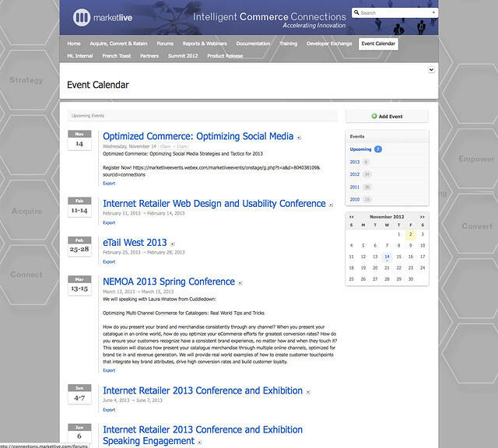This screenshot has width=498, height=448.
Task: Export the June 4-7 Internet Retailer event
Action: pos(109,410)
